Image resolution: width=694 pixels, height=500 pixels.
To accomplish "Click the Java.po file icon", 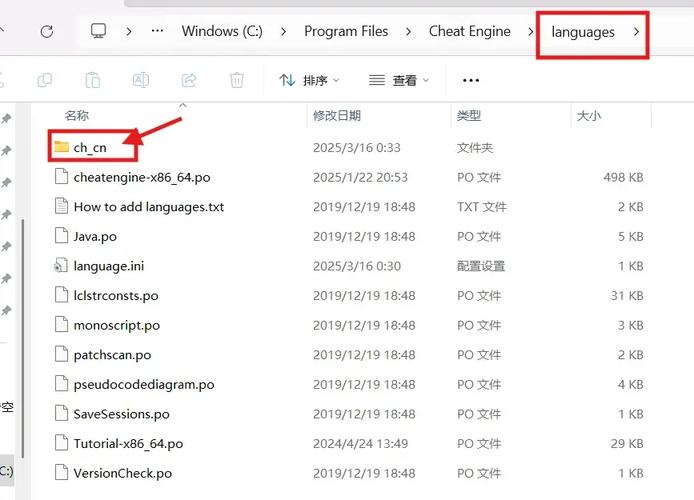I will click(x=61, y=236).
